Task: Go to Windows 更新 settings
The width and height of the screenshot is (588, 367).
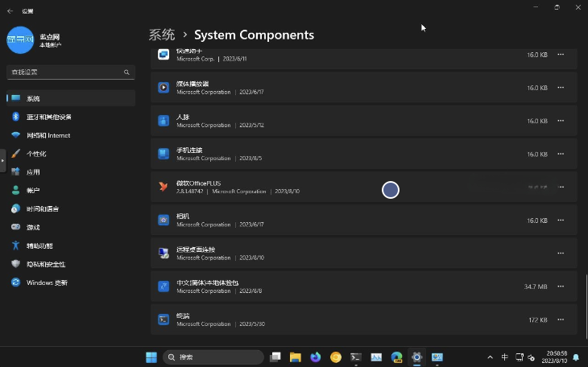Action: 47,282
